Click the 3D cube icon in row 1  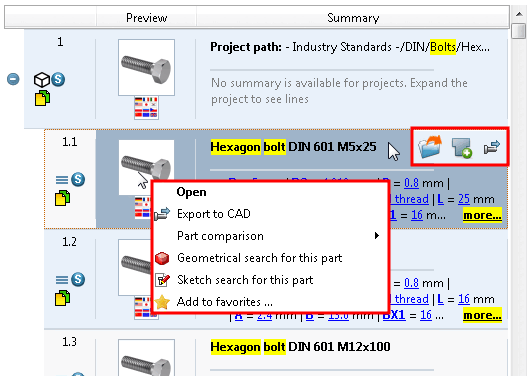pyautogui.click(x=42, y=80)
